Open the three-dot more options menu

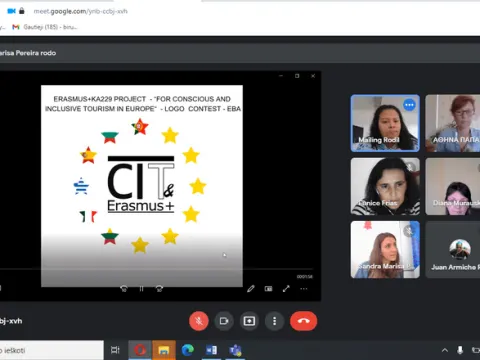(274, 321)
